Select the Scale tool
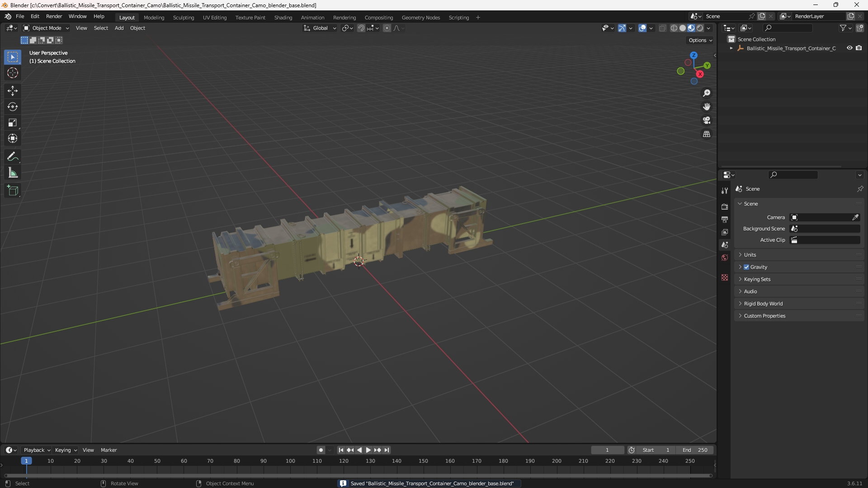 point(13,122)
